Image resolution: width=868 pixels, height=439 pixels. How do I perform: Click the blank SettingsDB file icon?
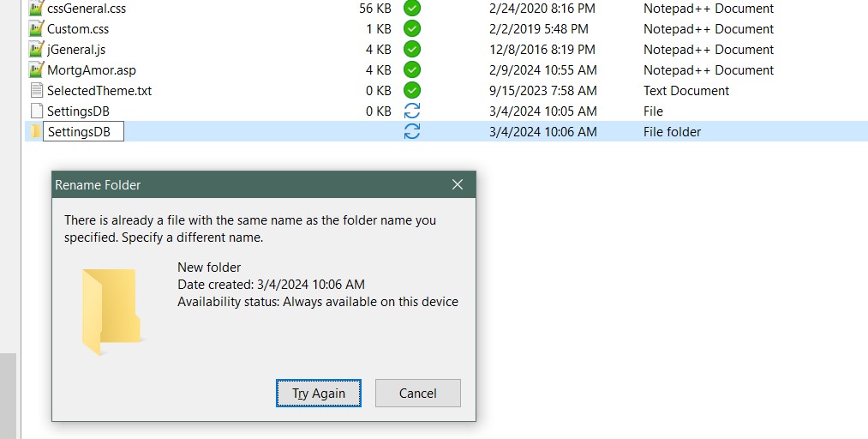click(36, 111)
